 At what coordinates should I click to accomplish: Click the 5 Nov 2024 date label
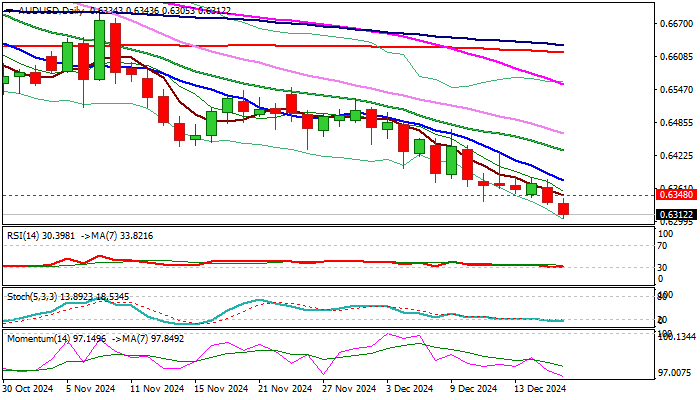click(x=91, y=389)
